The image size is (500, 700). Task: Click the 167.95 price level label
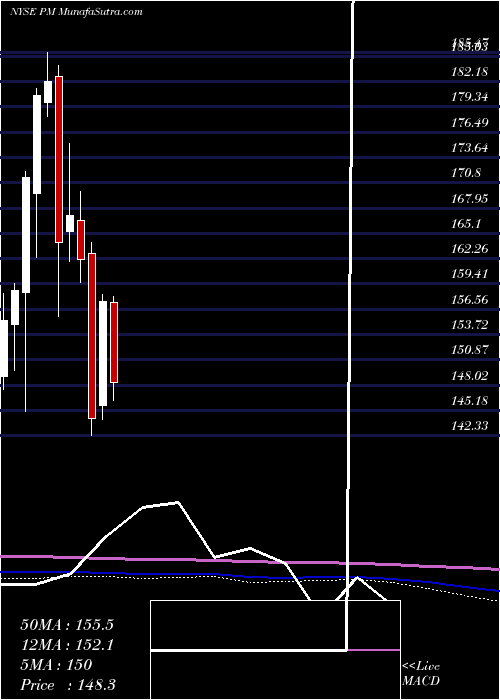click(x=470, y=198)
